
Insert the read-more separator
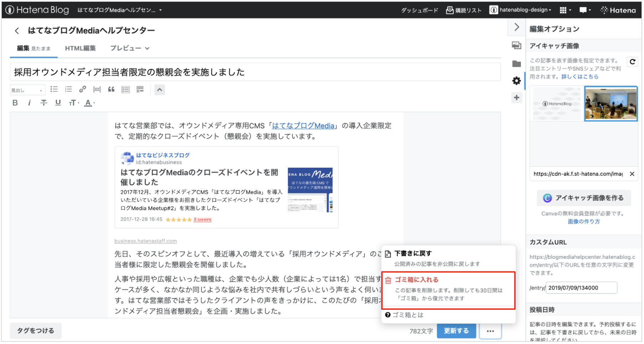[97, 89]
